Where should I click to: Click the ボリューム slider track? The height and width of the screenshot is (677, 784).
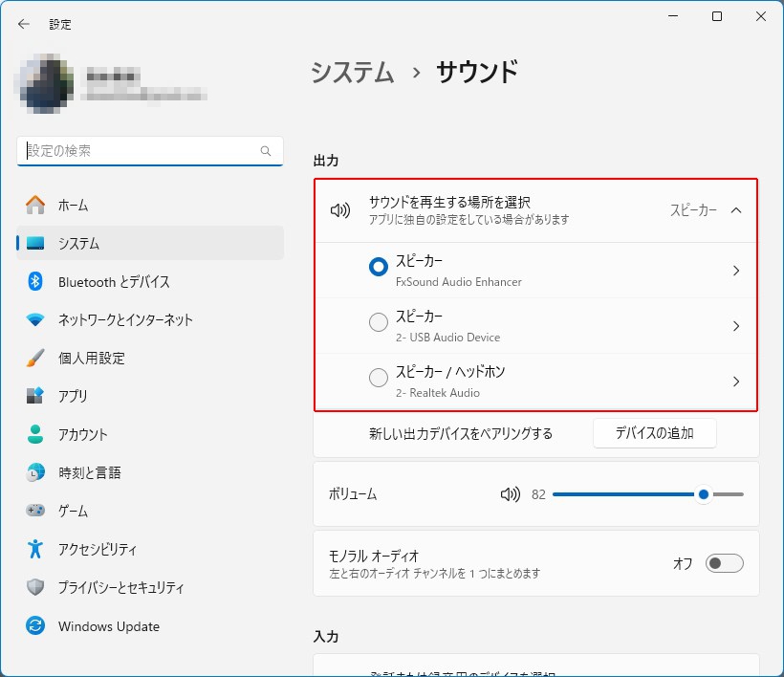[621, 494]
